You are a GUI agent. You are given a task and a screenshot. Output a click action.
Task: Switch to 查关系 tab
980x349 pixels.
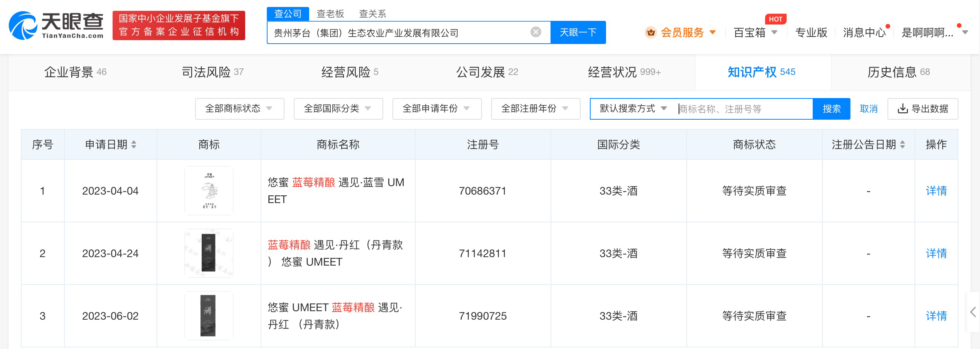[372, 14]
